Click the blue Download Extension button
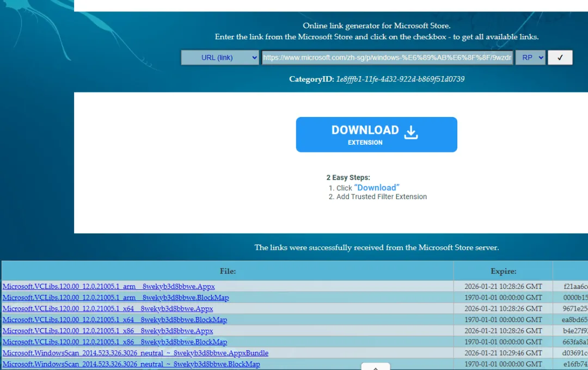 pyautogui.click(x=376, y=134)
